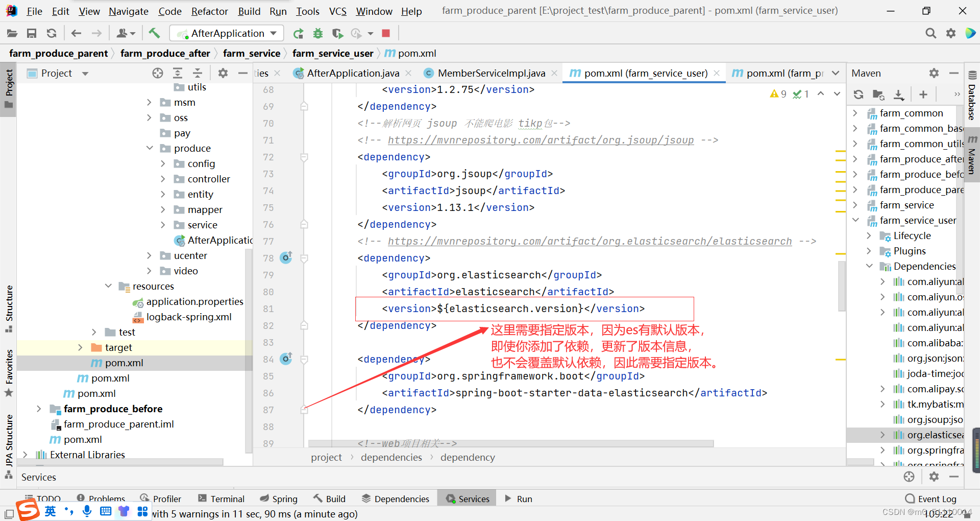Open AfterApplication run configuration dropdown
The width and height of the screenshot is (980, 521).
coord(226,33)
